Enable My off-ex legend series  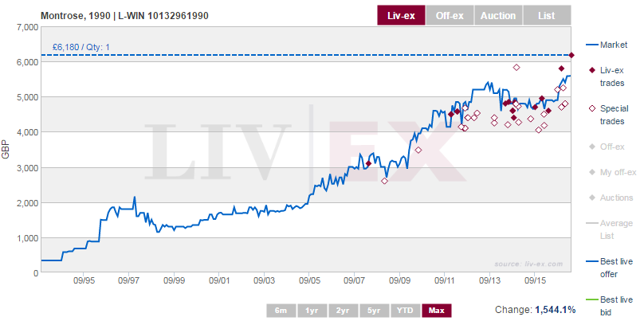612,172
